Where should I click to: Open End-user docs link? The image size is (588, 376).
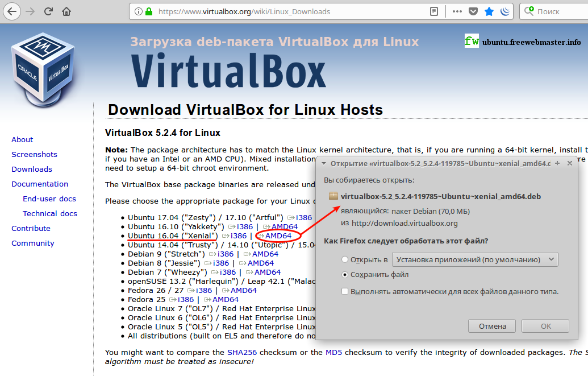point(49,199)
